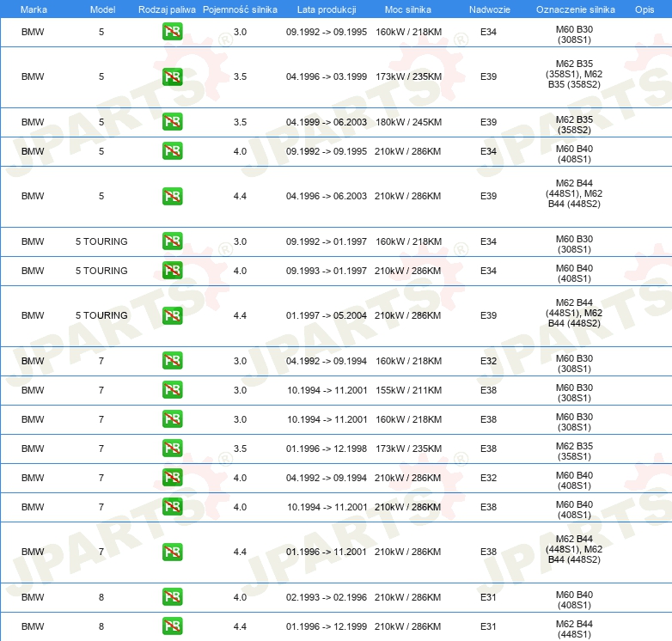Click the Nadwozie column header
Viewport: 672px width, 641px height.
point(490,9)
